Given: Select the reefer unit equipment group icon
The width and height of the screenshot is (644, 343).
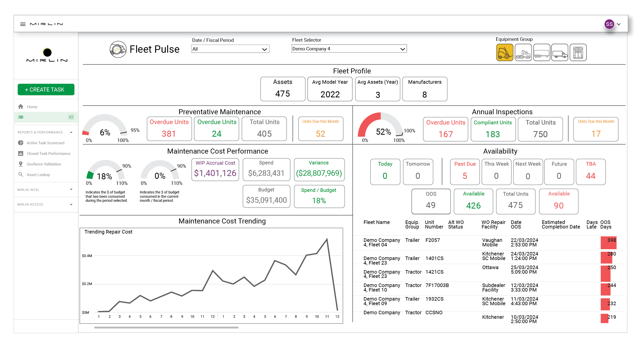Looking at the screenshot, I should (x=578, y=52).
